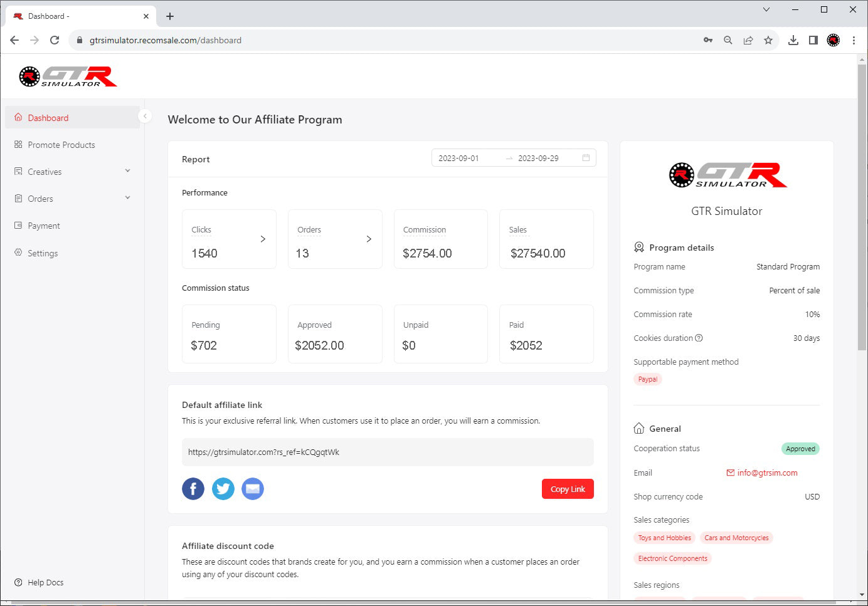Image resolution: width=868 pixels, height=606 pixels.
Task: Bookmark this page with star icon
Action: tap(768, 40)
